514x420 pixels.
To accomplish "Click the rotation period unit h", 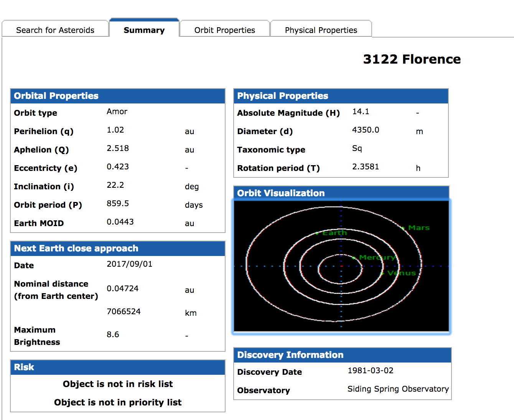I will (x=418, y=168).
